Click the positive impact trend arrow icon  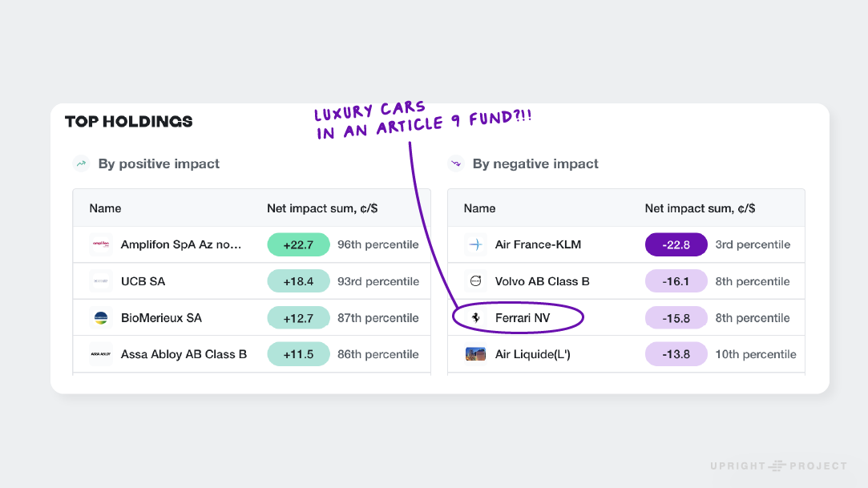click(x=81, y=164)
